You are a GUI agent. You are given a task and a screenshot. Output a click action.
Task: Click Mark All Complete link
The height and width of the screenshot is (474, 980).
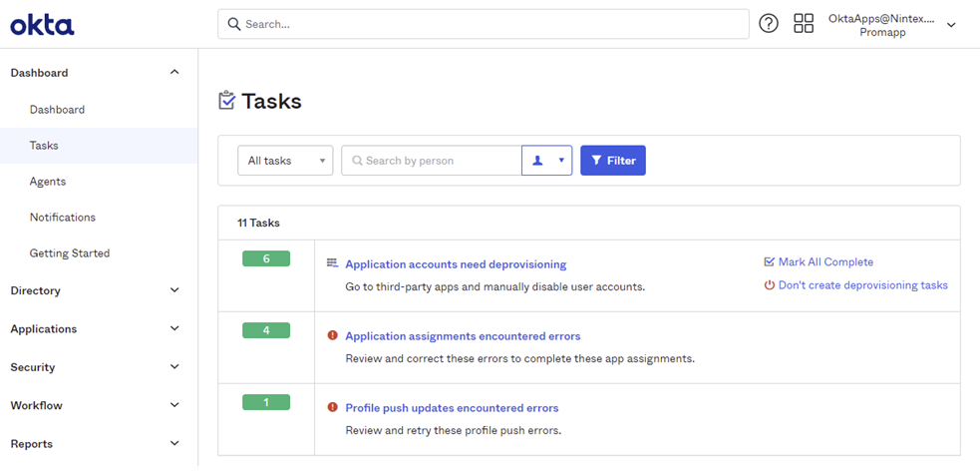[824, 262]
